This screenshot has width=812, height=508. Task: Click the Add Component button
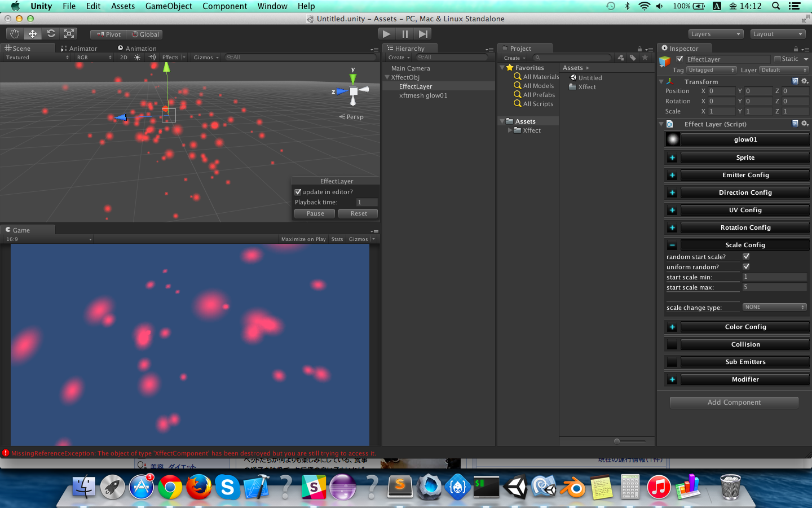734,402
